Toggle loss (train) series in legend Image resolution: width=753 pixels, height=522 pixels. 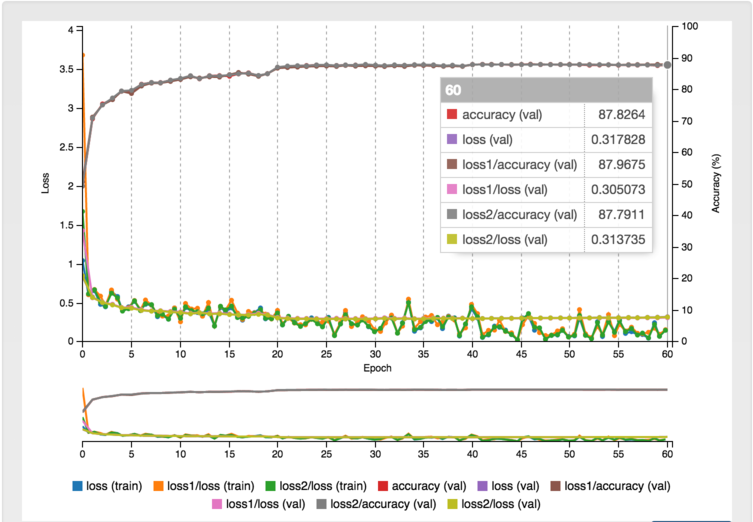[107, 486]
